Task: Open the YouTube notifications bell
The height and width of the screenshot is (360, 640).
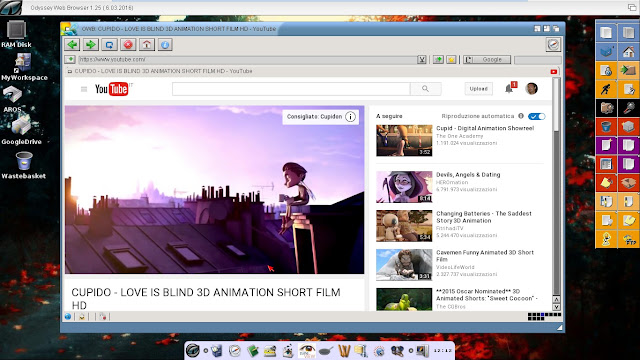Action: pos(509,88)
